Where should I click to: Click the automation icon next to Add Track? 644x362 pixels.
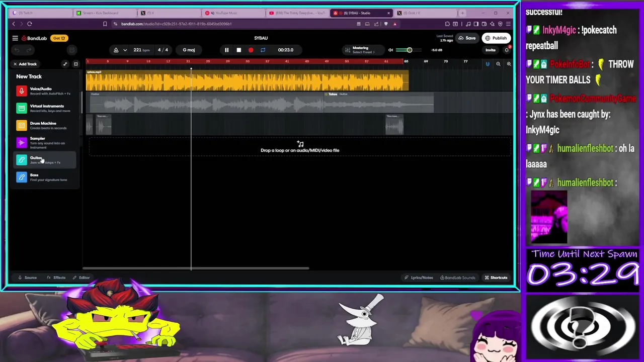pyautogui.click(x=65, y=64)
